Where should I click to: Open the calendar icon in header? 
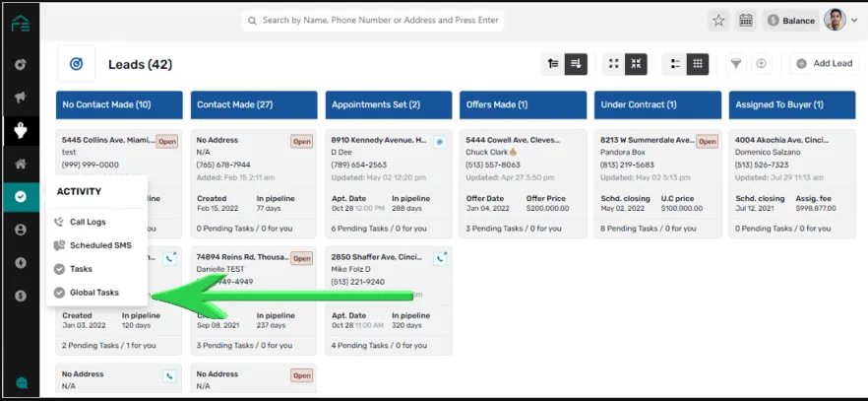pos(746,21)
